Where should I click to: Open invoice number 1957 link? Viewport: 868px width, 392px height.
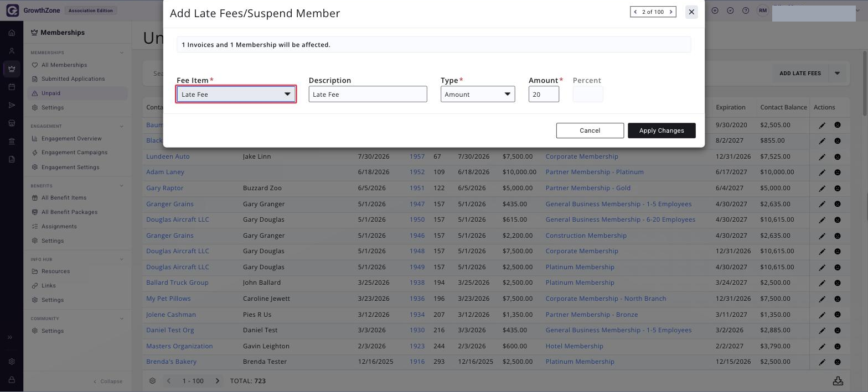pyautogui.click(x=417, y=156)
